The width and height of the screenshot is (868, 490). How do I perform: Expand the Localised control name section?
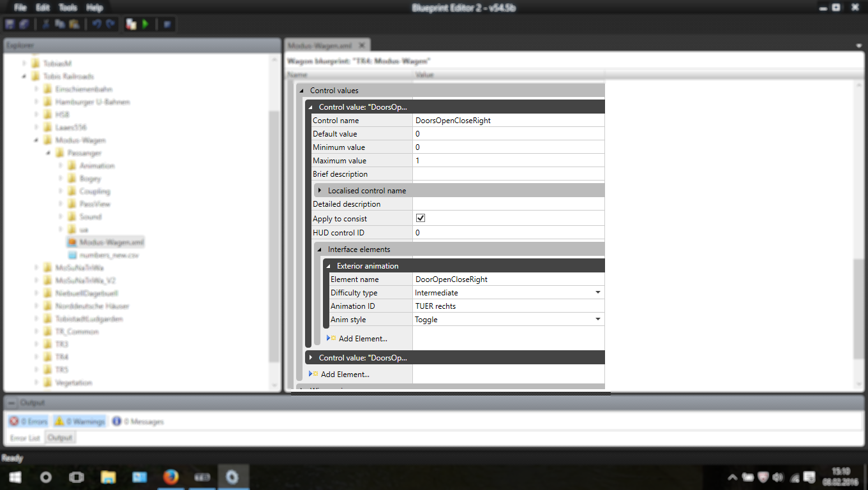[x=320, y=191]
